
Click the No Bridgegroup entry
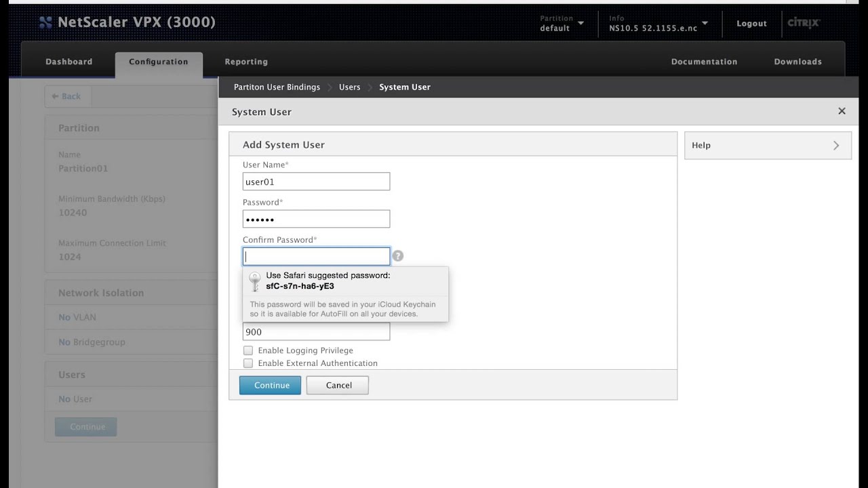(92, 342)
